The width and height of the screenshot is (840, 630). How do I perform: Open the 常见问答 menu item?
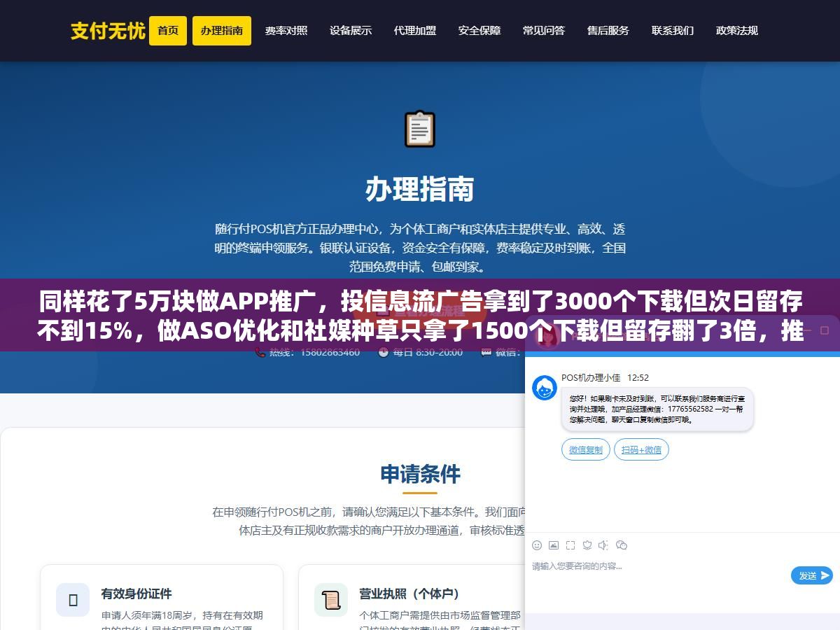coord(544,31)
